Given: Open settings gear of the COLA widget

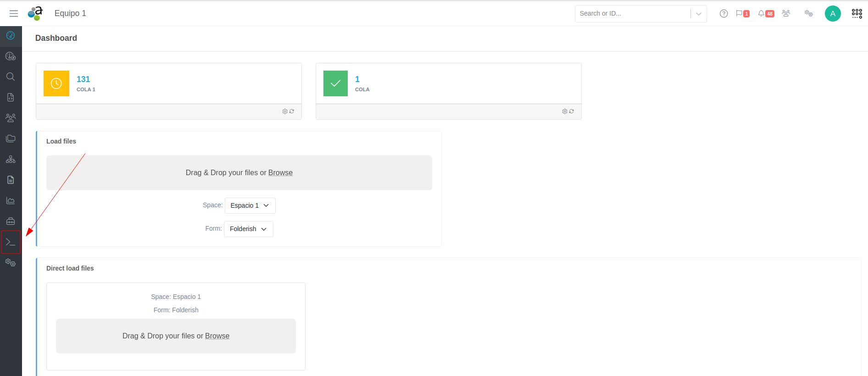Looking at the screenshot, I should 565,111.
